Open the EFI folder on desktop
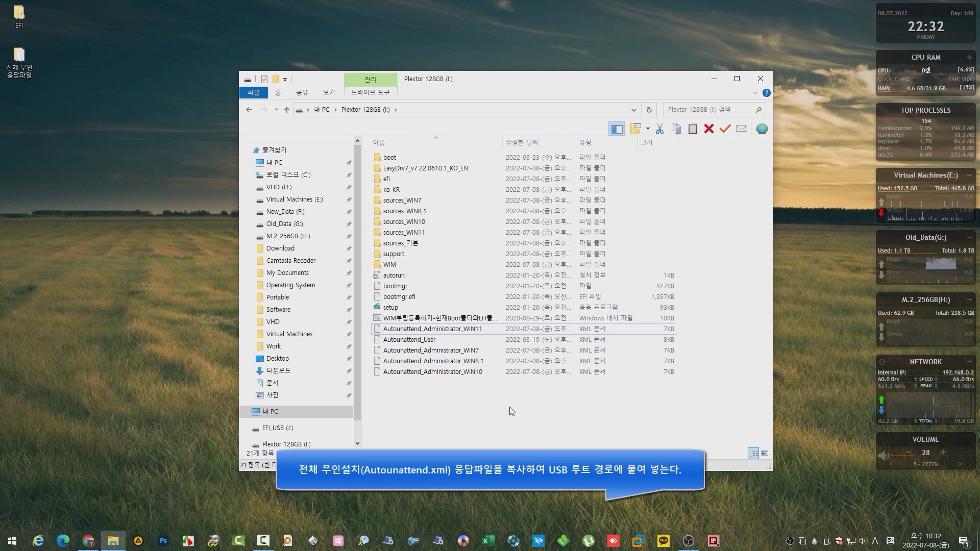The height and width of the screenshot is (551, 980). (x=19, y=16)
